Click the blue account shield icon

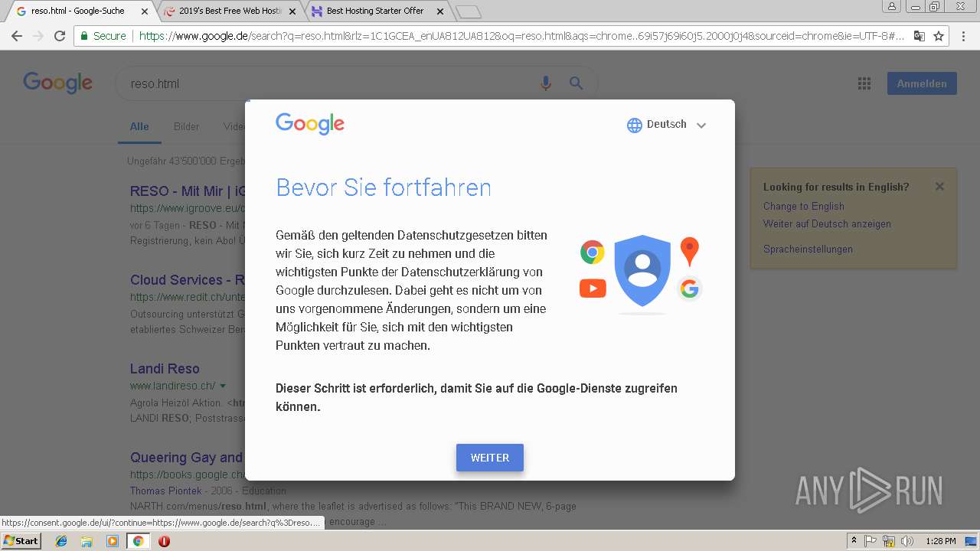pos(642,270)
